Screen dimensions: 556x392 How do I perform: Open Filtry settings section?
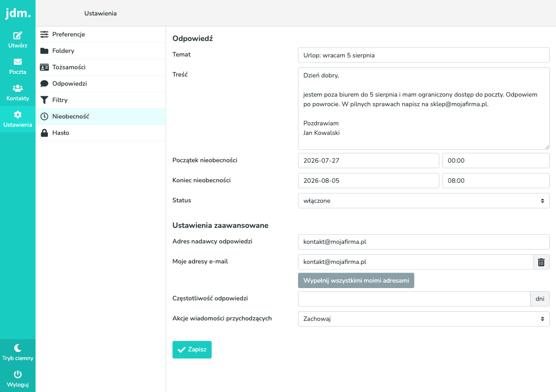101,100
